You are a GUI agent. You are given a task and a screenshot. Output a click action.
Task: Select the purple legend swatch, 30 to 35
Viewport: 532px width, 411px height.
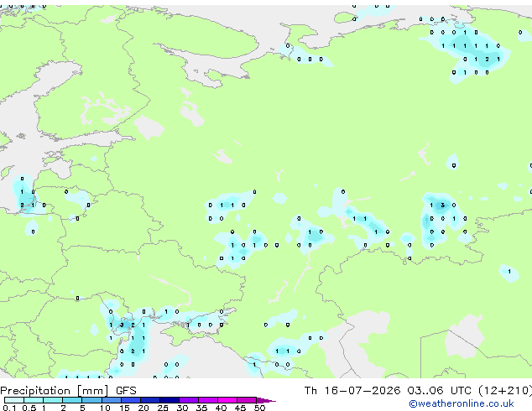(x=188, y=400)
